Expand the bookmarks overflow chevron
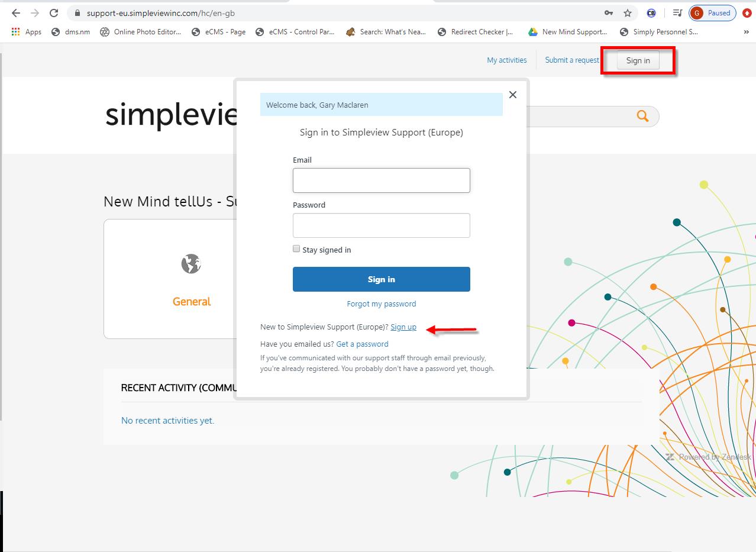This screenshot has height=552, width=756. pos(746,32)
